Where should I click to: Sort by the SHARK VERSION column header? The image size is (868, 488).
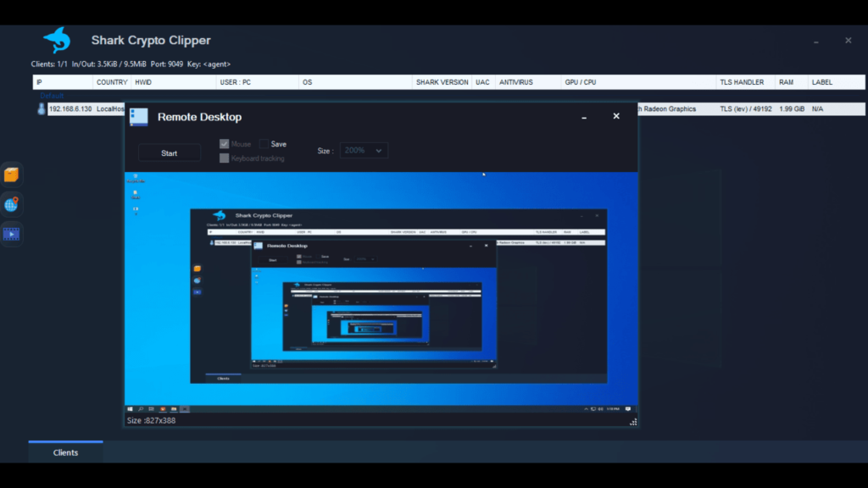442,82
